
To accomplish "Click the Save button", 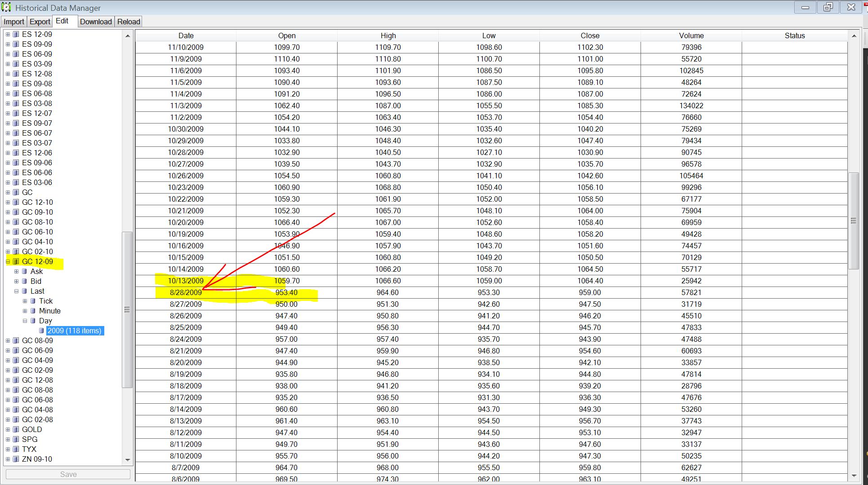I will click(68, 474).
